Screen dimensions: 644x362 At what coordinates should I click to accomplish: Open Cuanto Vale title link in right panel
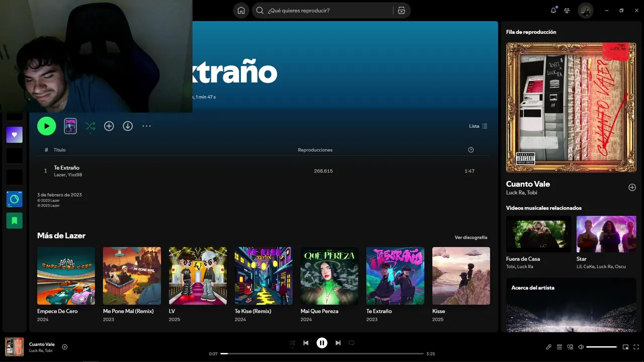pyautogui.click(x=528, y=184)
